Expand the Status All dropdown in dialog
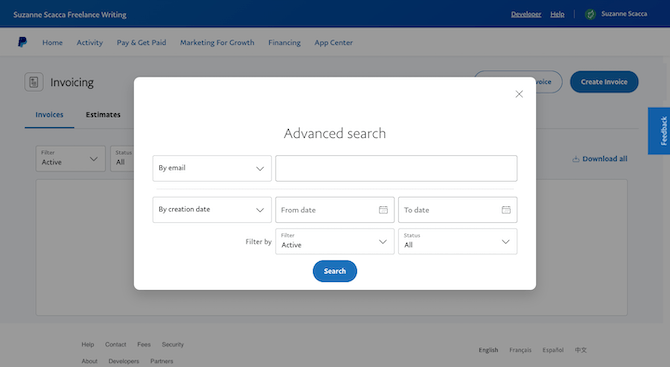Viewport: 670px width, 367px height. pyautogui.click(x=458, y=241)
